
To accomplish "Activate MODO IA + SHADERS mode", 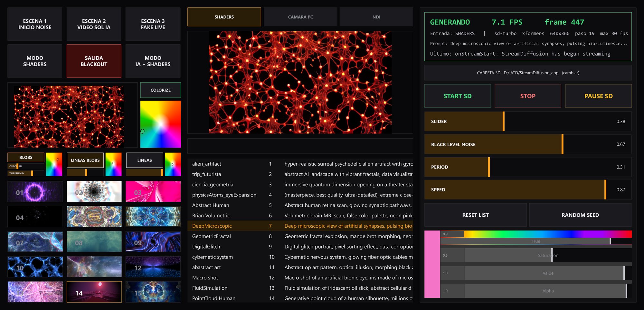I will click(153, 61).
